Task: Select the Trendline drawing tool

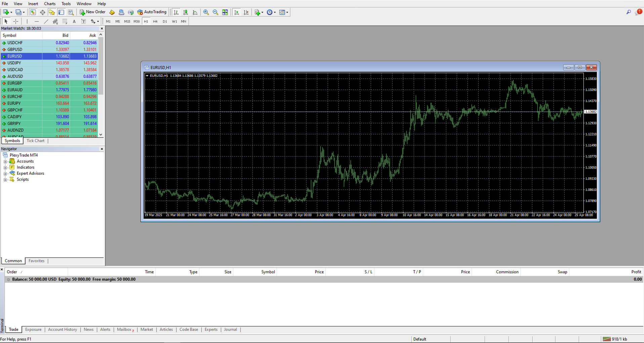Action: click(x=46, y=21)
